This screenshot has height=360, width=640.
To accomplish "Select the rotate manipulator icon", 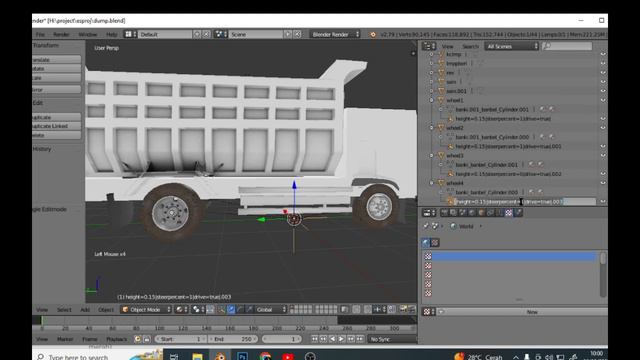I will tap(240, 310).
